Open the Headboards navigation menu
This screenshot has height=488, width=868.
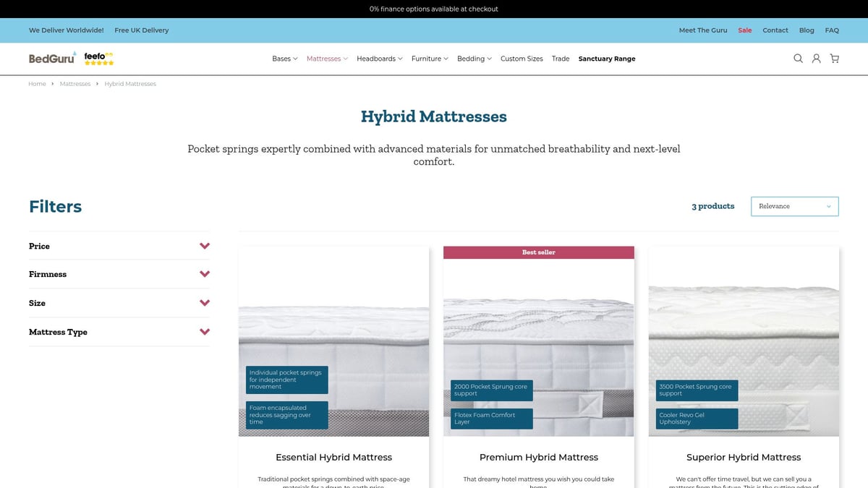point(379,59)
